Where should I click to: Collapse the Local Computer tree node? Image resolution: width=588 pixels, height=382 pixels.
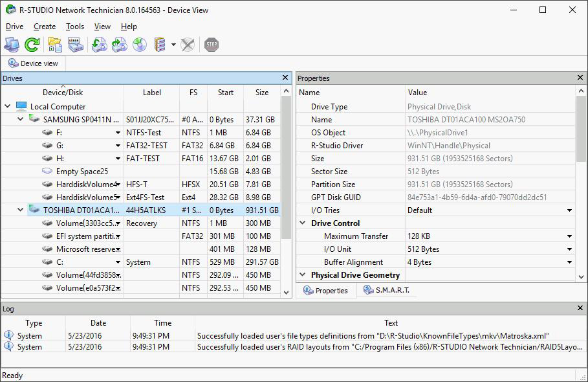[x=8, y=107]
